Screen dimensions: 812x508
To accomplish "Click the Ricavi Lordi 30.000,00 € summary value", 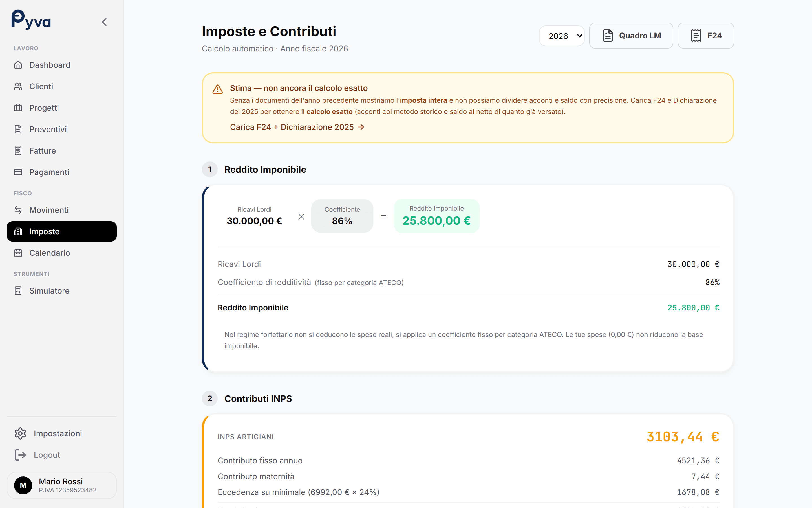I will 254,221.
